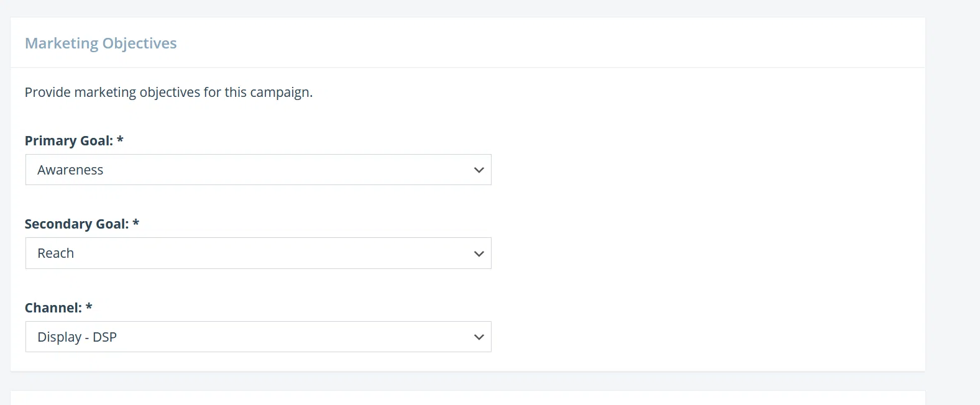Click the Marketing Objectives heading
This screenshot has height=405, width=980.
click(101, 43)
